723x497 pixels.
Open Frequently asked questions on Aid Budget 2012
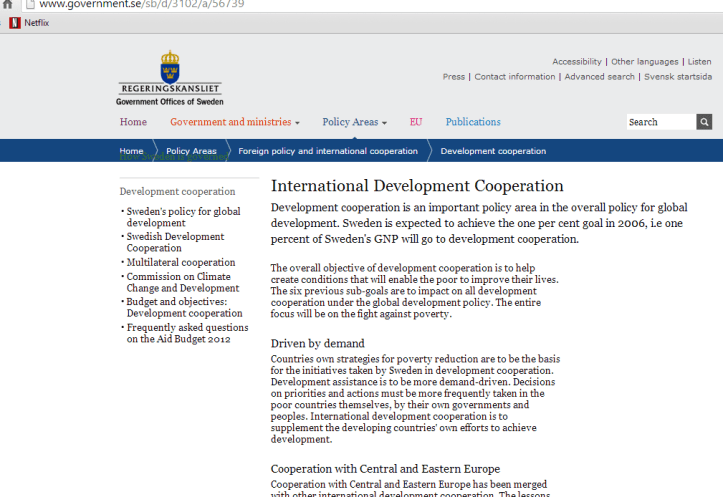coord(187,333)
